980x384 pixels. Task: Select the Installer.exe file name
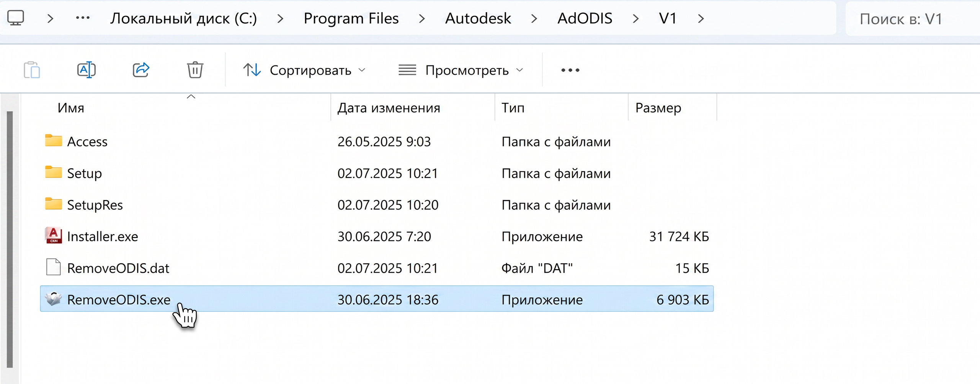click(103, 236)
